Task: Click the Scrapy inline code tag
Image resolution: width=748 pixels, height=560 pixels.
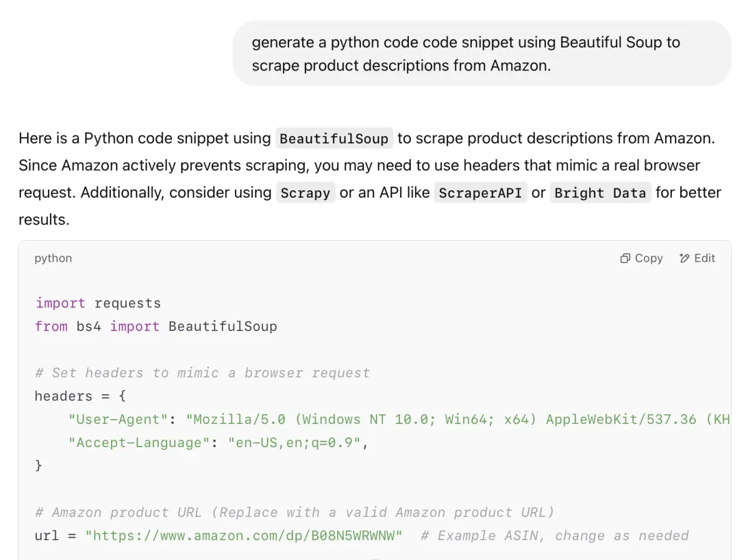Action: click(x=305, y=193)
